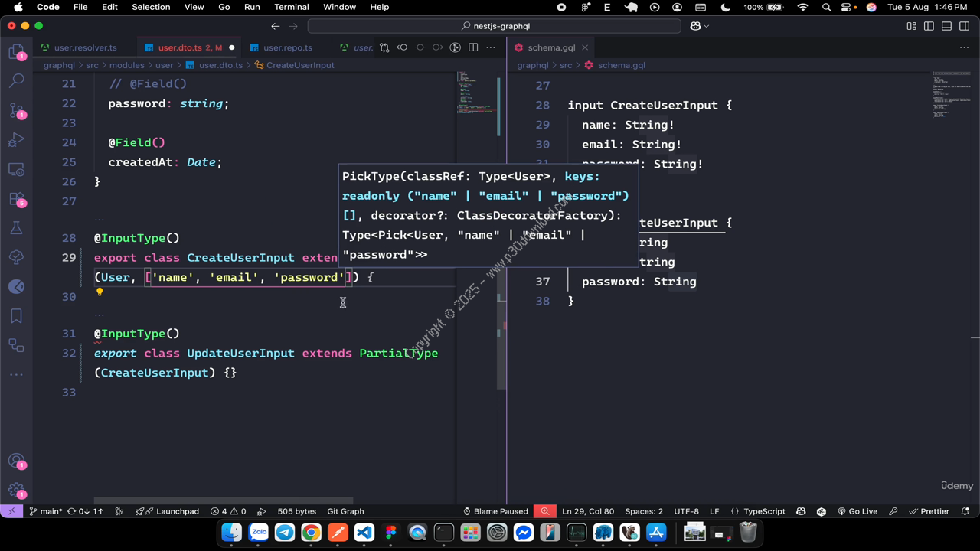Open the Manage gear icon
This screenshot has height=551, width=980.
point(16,491)
